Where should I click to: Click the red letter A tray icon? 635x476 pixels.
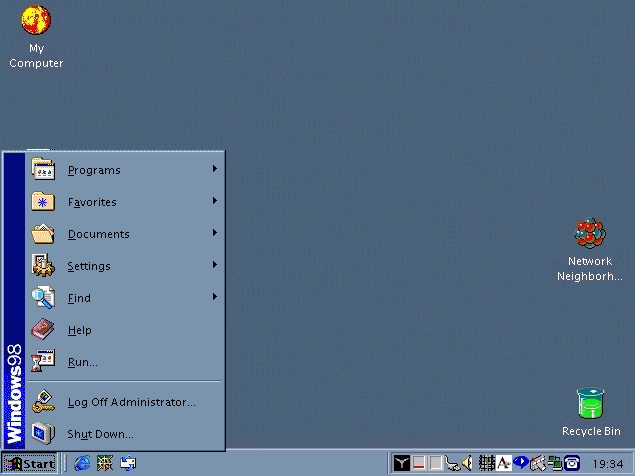[503, 463]
